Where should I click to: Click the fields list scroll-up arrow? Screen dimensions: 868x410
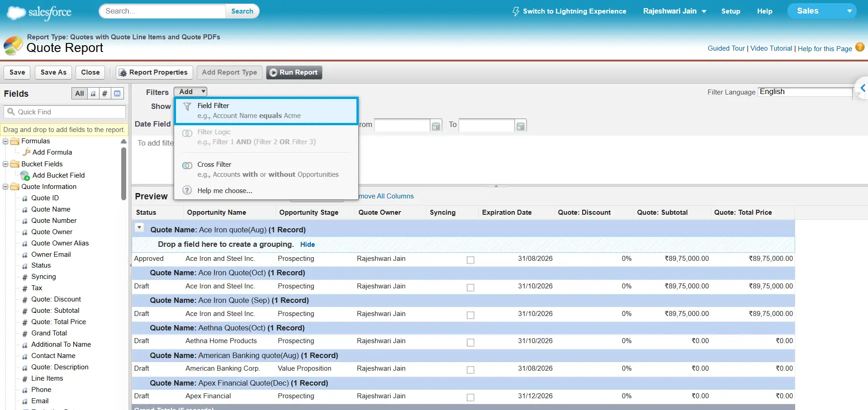click(x=123, y=141)
